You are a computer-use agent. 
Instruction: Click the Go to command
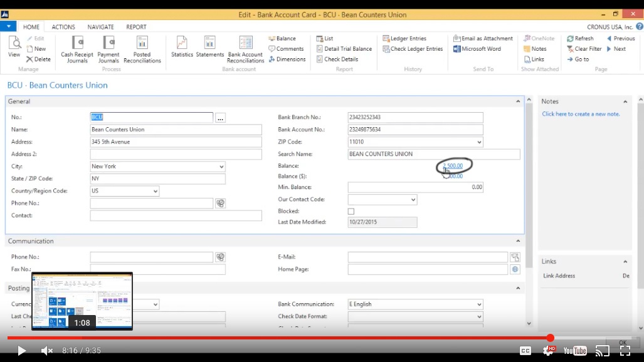pyautogui.click(x=578, y=59)
